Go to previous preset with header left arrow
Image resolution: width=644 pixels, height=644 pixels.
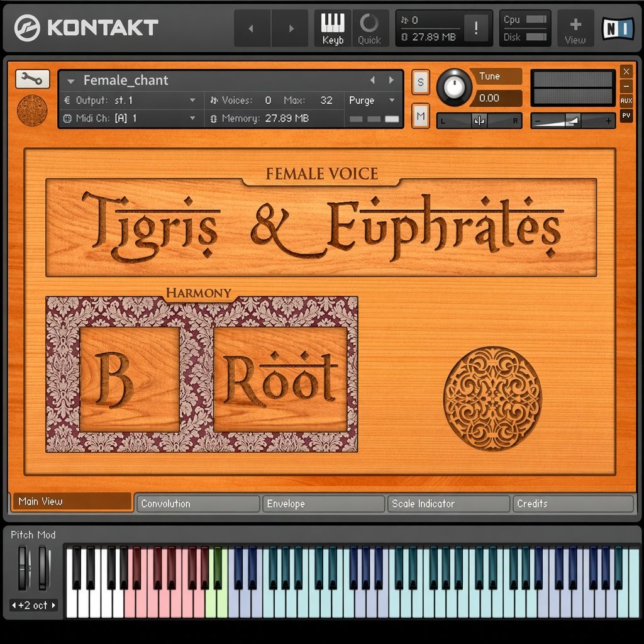(252, 28)
